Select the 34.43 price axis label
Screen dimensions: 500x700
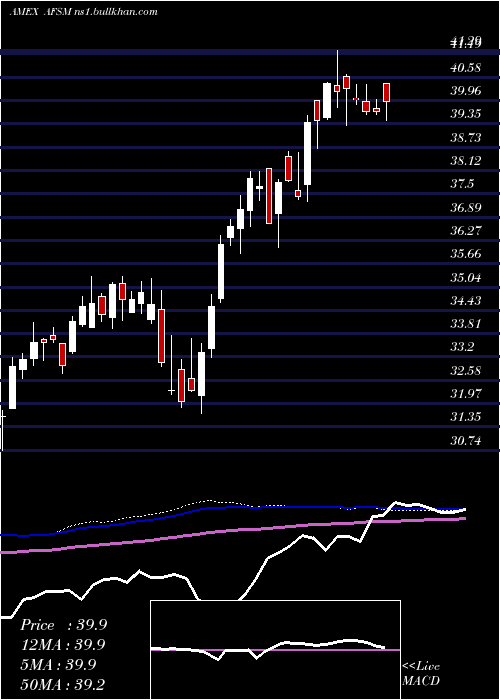click(x=466, y=301)
